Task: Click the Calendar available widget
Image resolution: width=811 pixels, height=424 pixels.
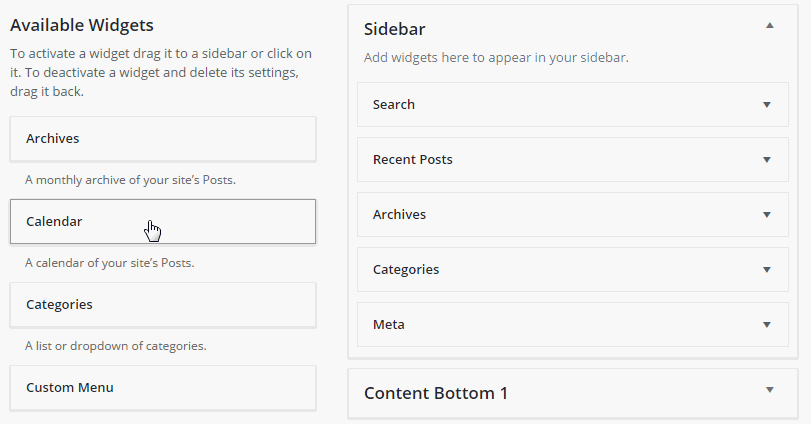Action: (x=163, y=221)
